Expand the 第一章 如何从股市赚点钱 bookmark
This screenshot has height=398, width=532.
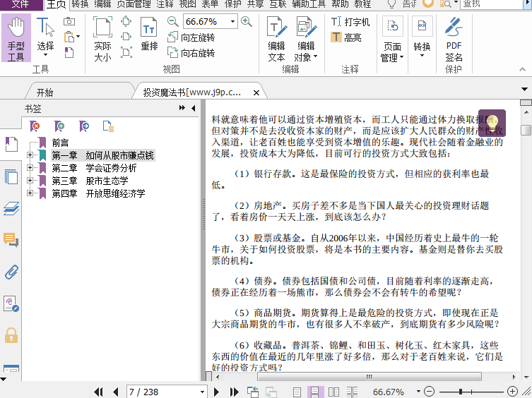point(30,155)
